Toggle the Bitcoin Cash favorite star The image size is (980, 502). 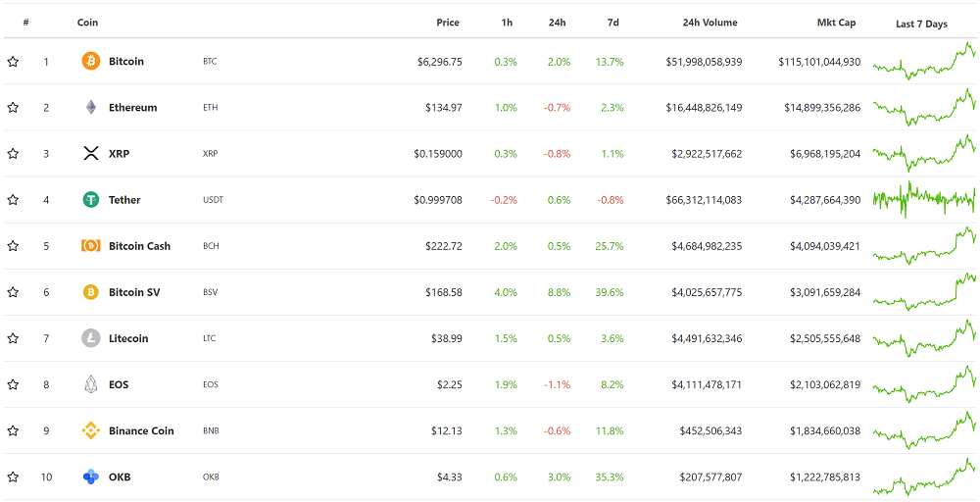click(13, 246)
